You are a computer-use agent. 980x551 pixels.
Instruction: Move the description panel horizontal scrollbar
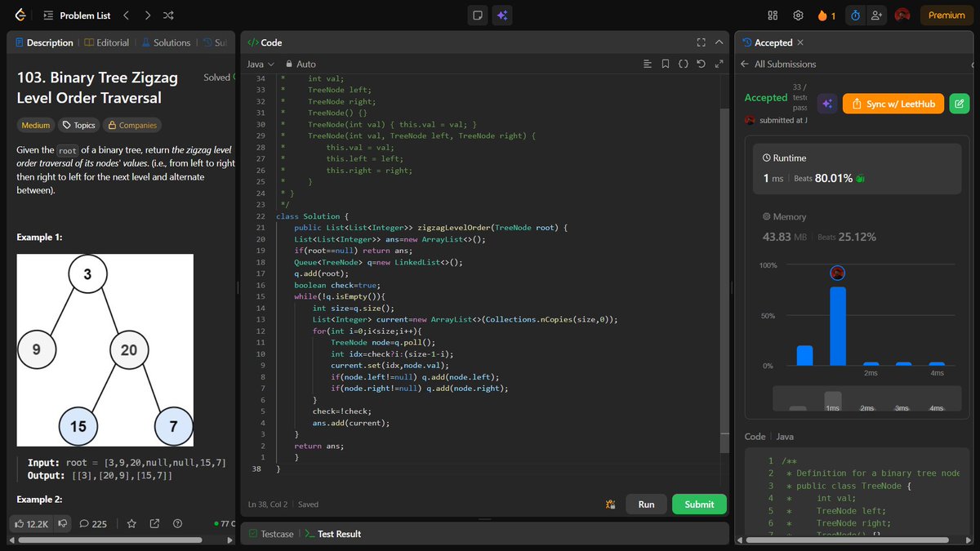[x=109, y=540]
